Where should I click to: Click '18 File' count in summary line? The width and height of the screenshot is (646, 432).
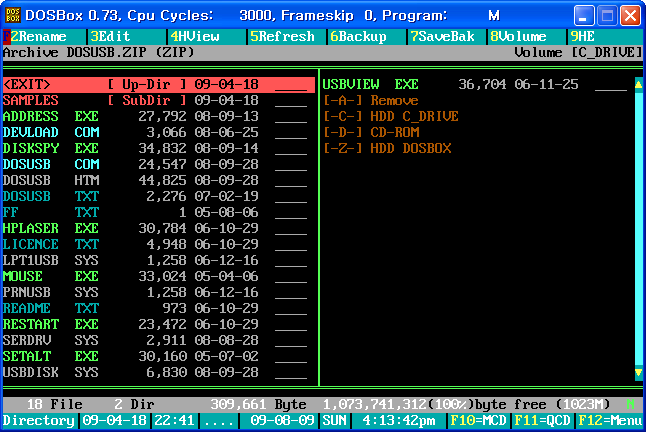click(x=54, y=404)
